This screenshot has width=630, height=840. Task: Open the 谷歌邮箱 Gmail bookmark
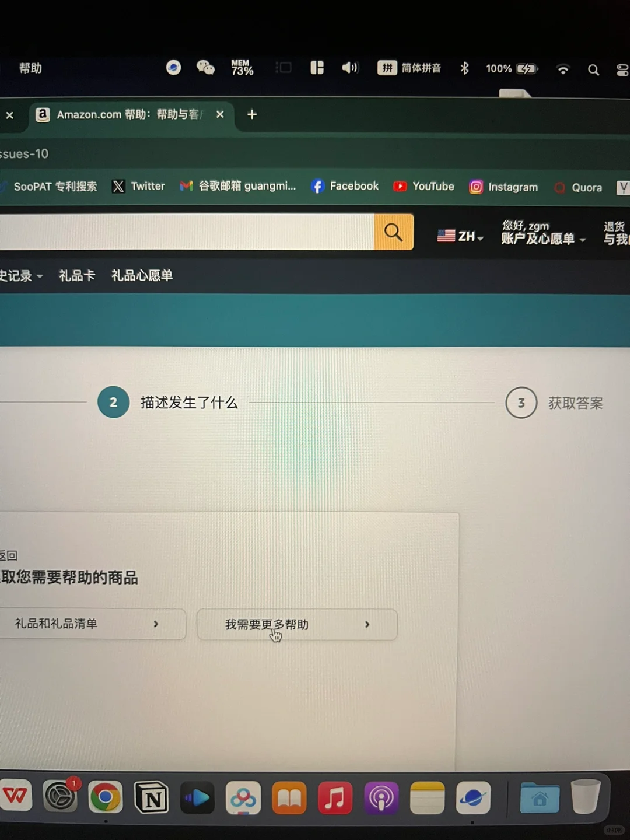238,186
